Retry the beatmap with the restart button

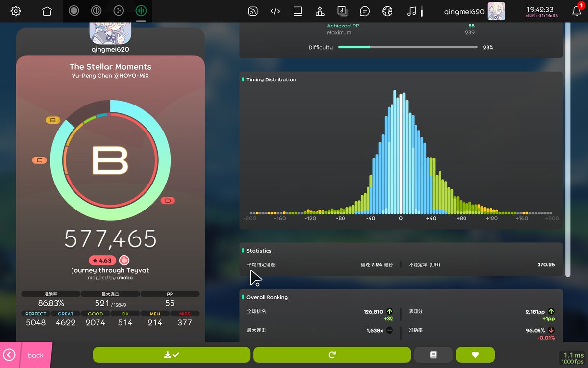332,355
